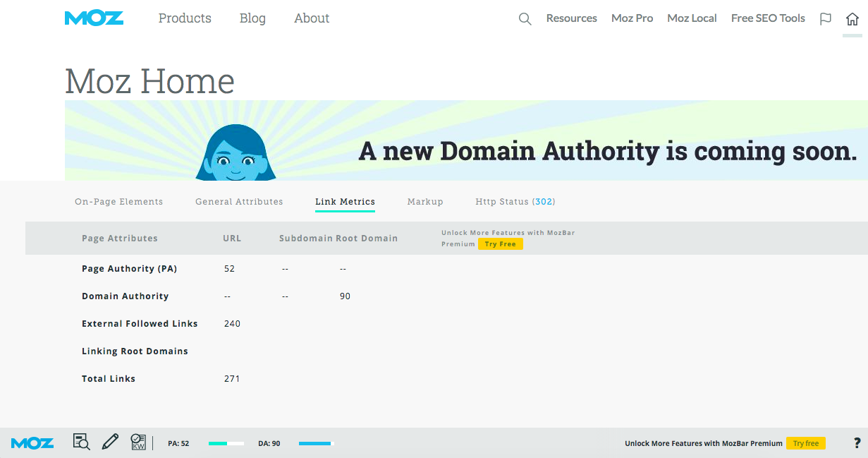868x458 pixels.
Task: Open the Http Status (302) tab
Action: pos(515,201)
